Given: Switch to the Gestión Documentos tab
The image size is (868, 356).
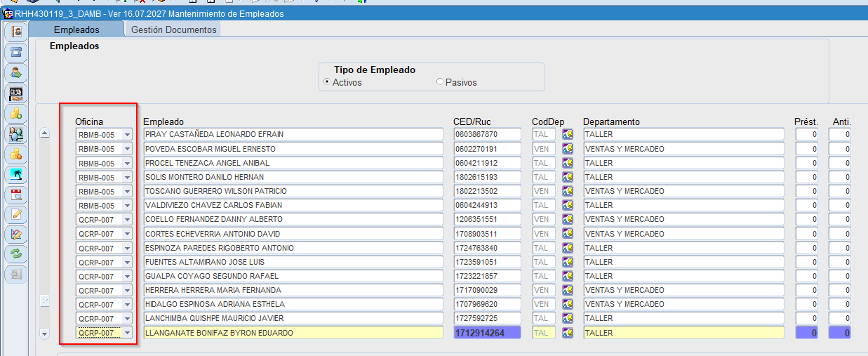Looking at the screenshot, I should [x=173, y=29].
